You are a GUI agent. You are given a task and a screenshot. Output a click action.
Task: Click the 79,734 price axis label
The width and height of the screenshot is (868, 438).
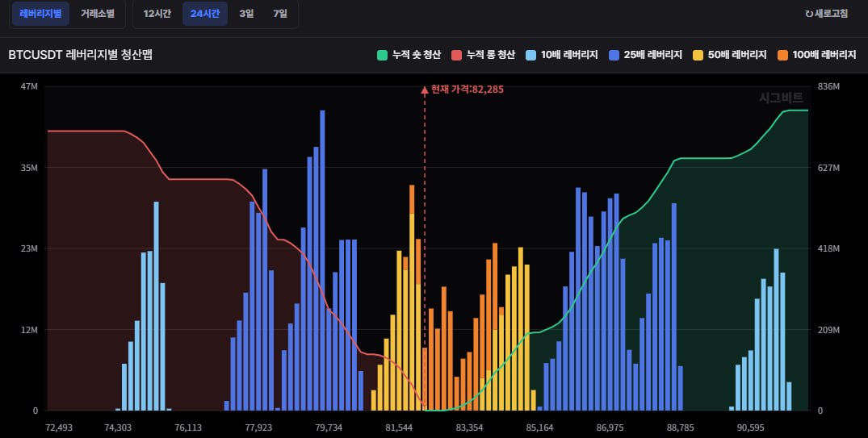[x=329, y=428]
